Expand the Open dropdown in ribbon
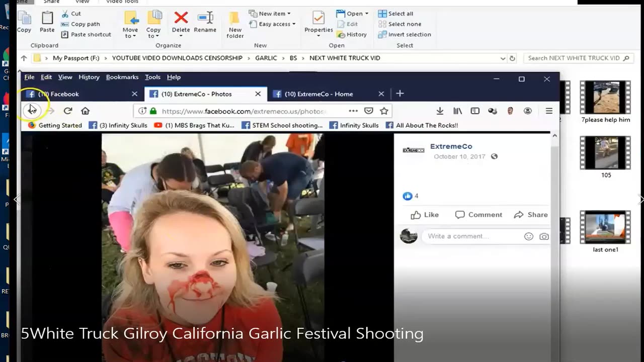The image size is (644, 362). (x=352, y=14)
